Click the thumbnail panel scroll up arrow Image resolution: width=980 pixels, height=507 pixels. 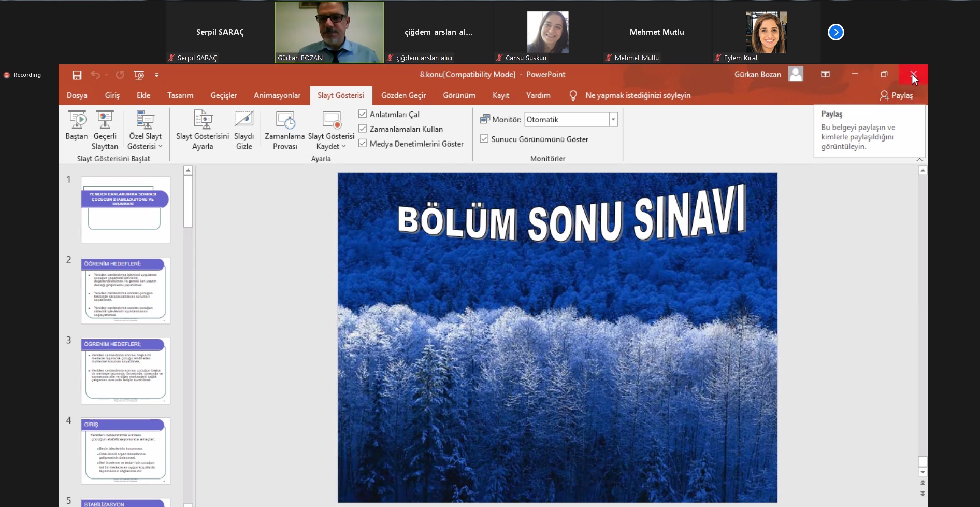pyautogui.click(x=188, y=171)
